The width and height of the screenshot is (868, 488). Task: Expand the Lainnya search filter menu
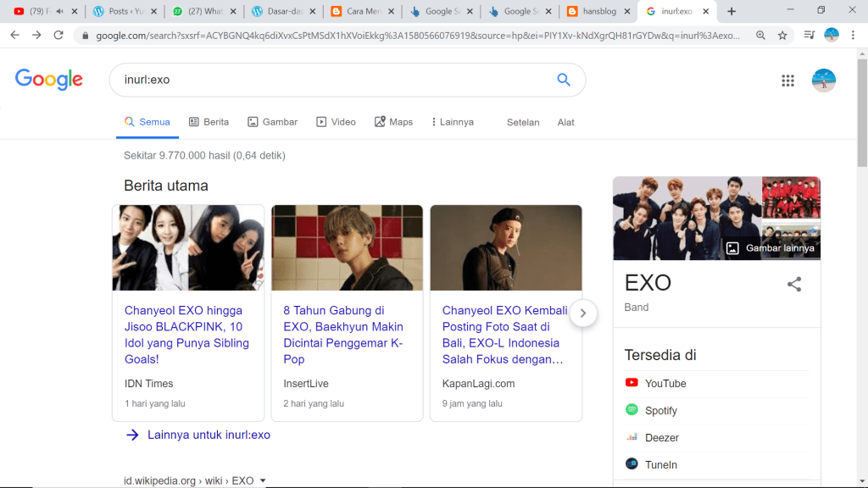tap(452, 122)
